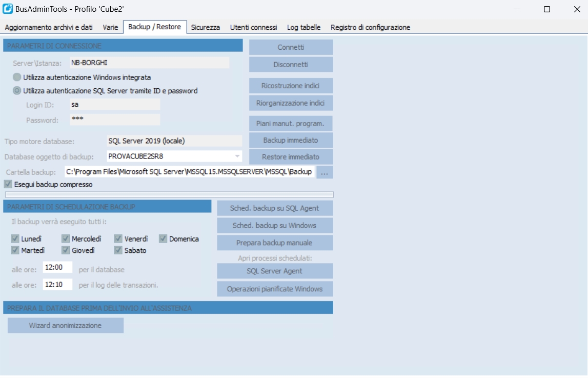The height and width of the screenshot is (378, 588).
Task: Toggle the Martedì checkbox
Action: pos(15,250)
